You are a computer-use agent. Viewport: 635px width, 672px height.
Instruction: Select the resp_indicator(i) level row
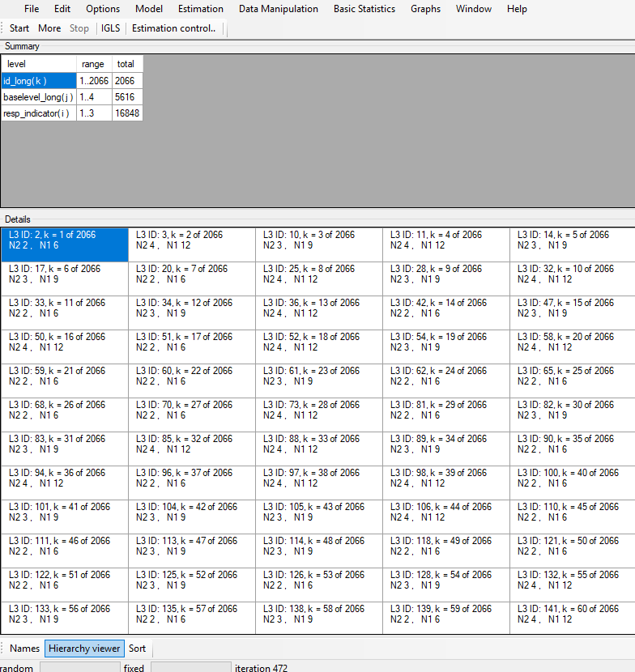39,113
